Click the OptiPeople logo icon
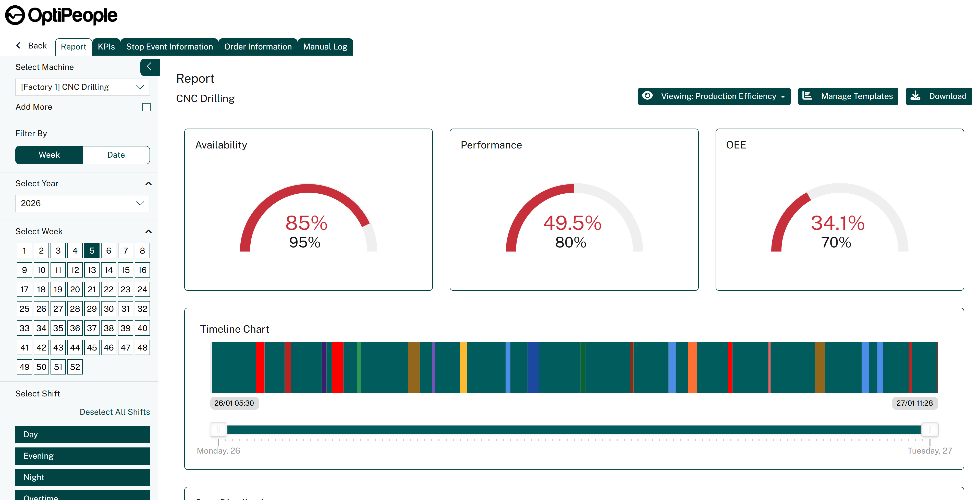980x500 pixels. click(x=15, y=16)
